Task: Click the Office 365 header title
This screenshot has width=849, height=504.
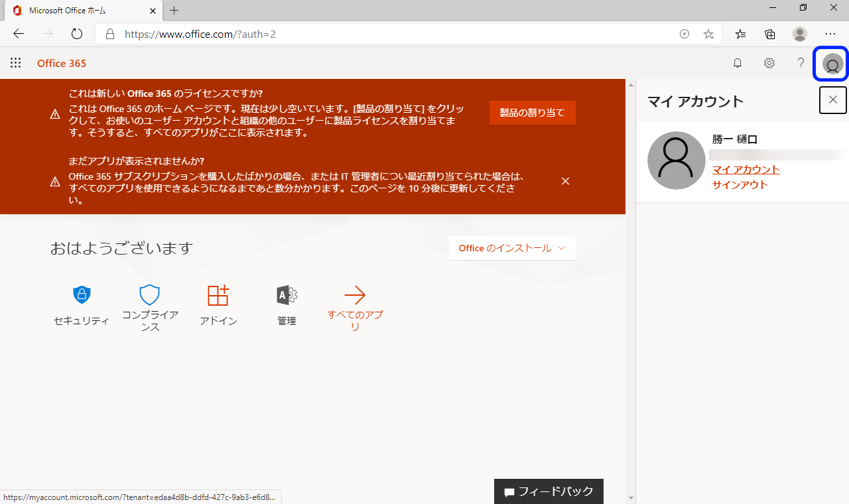Action: point(62,63)
